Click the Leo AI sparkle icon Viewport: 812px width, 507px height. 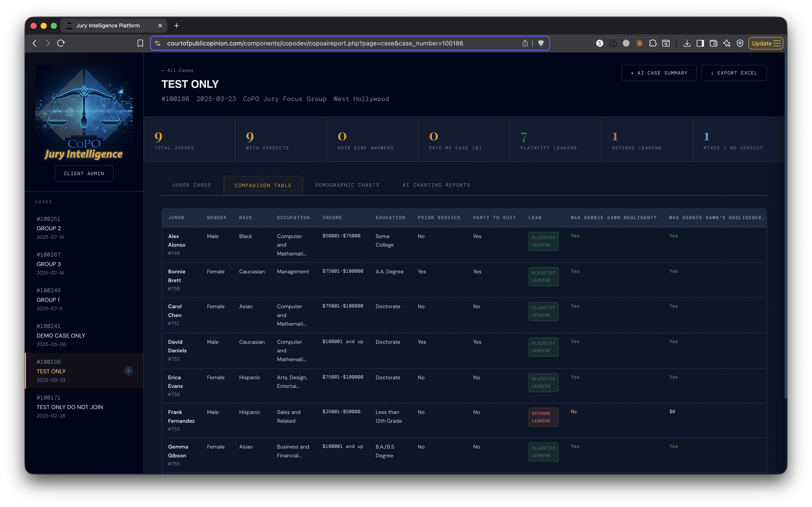[x=727, y=43]
